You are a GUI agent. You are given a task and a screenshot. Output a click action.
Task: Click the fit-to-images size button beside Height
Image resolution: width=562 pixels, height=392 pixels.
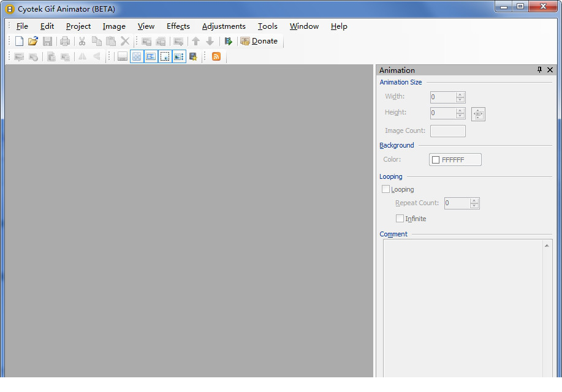point(478,115)
